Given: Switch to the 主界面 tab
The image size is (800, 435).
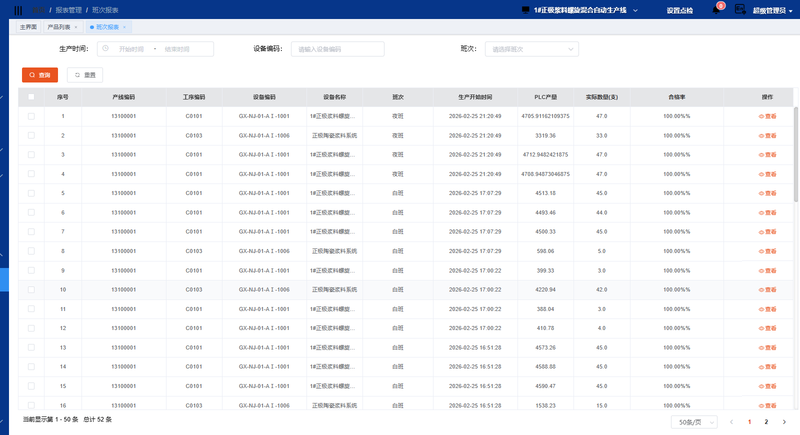Looking at the screenshot, I should [29, 27].
